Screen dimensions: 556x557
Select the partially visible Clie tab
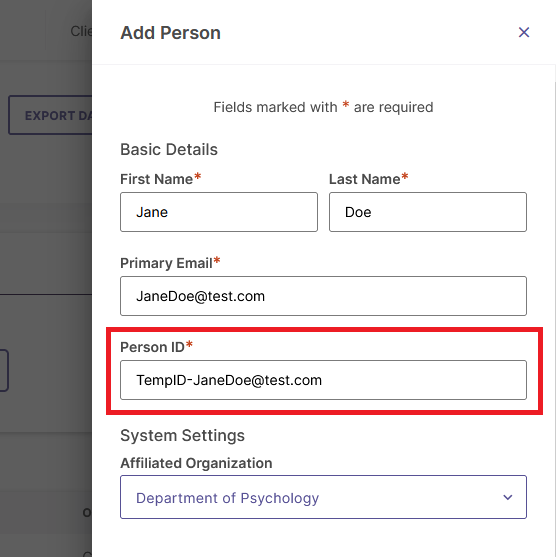pos(81,31)
